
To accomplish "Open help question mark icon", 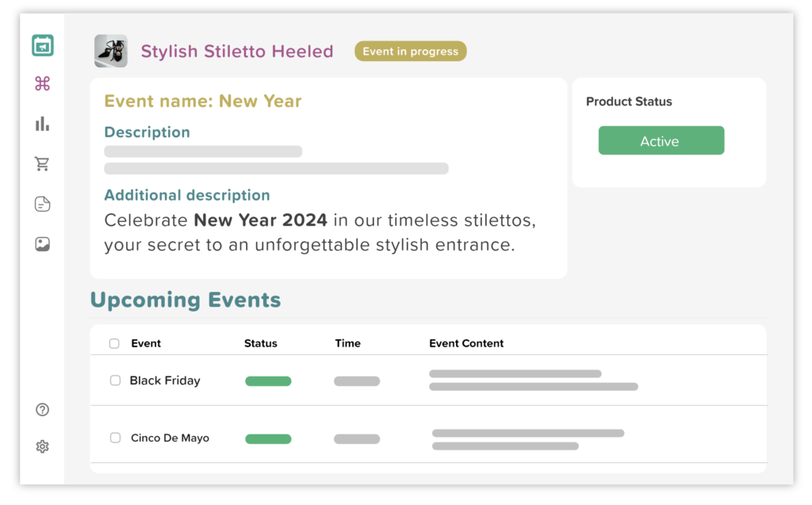I will click(43, 410).
